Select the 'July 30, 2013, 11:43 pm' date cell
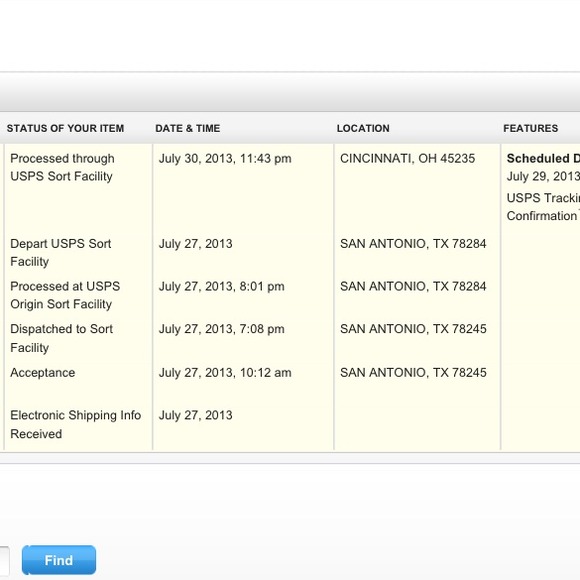This screenshot has width=580, height=580. click(225, 159)
